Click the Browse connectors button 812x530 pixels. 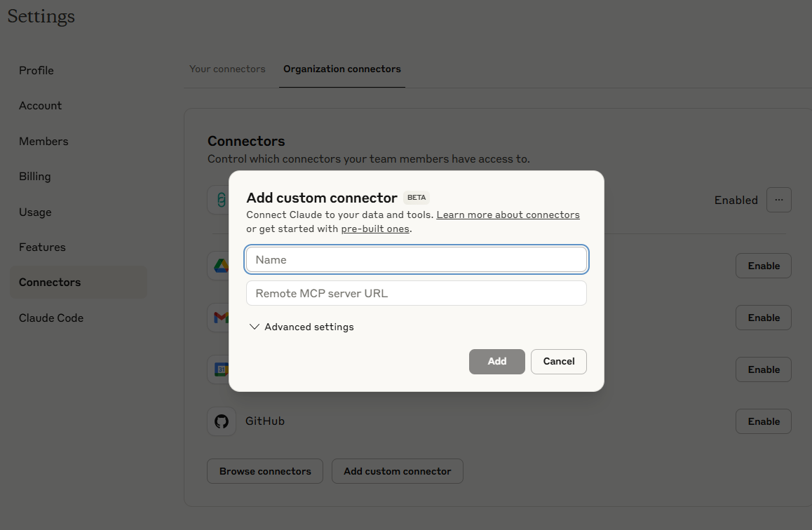[265, 471]
